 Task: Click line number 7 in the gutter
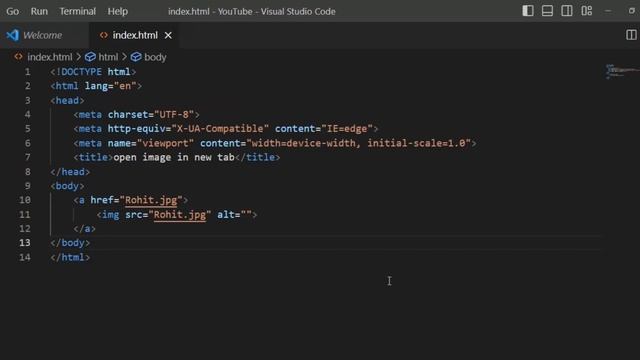click(27, 158)
